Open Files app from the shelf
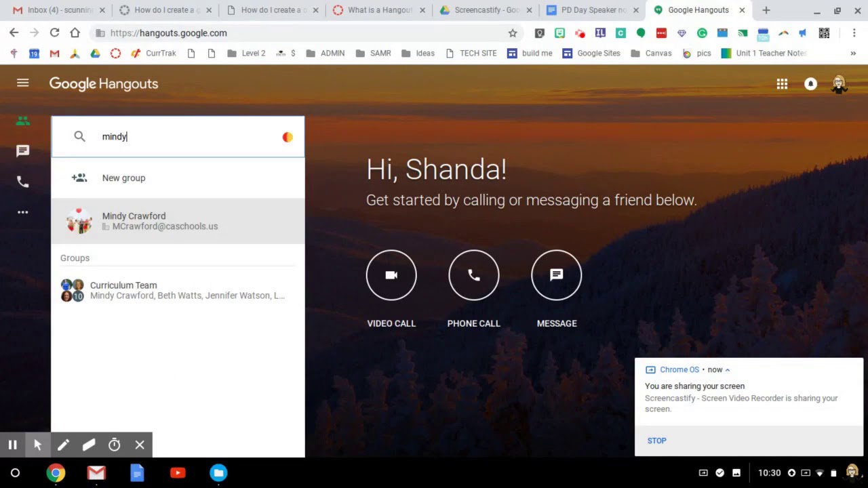Viewport: 868px width, 488px height. pos(218,473)
